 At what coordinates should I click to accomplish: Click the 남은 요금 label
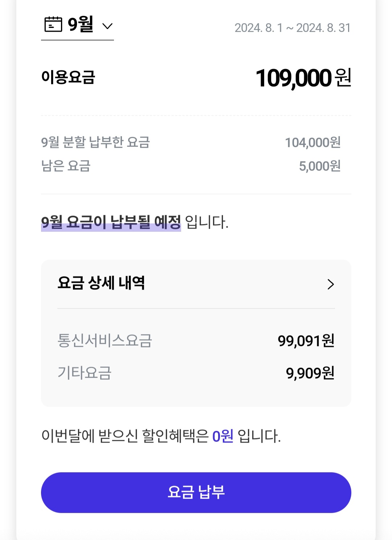(66, 166)
